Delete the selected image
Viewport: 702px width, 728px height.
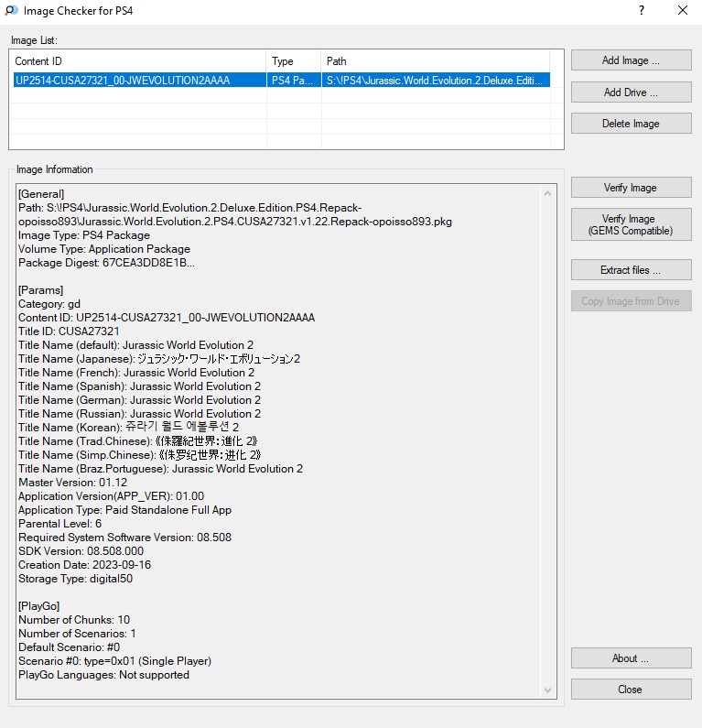coord(631,124)
